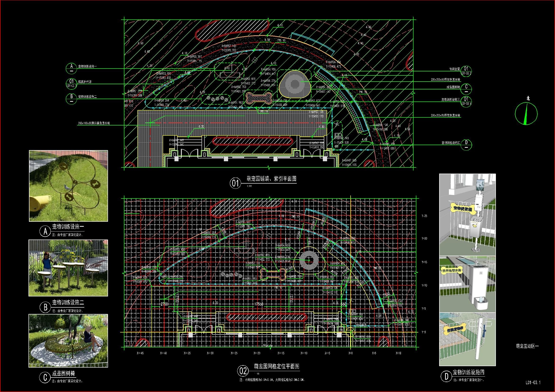The image size is (555, 392).
Task: Click the circular tree seat in plan 01
Action: [x=294, y=84]
